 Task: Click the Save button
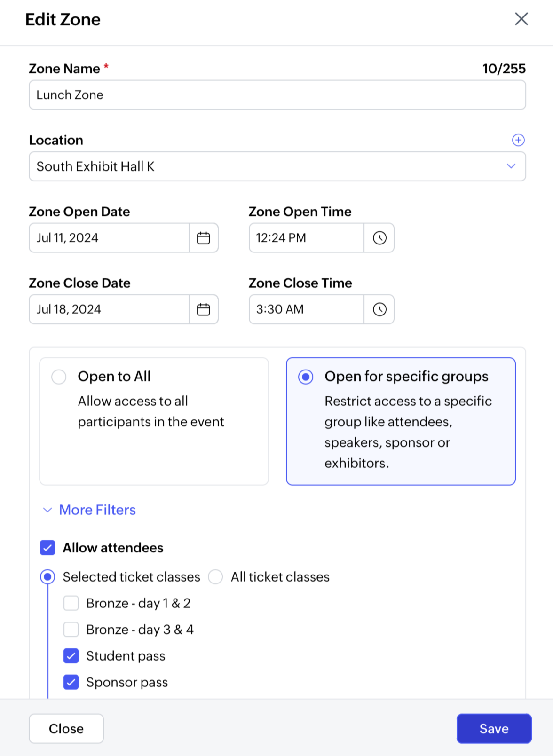point(494,729)
